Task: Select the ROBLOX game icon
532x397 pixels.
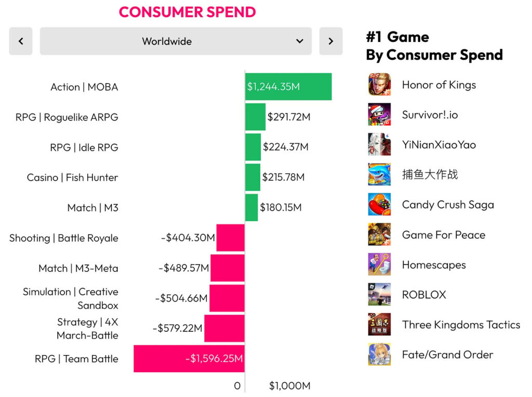Action: tap(379, 294)
